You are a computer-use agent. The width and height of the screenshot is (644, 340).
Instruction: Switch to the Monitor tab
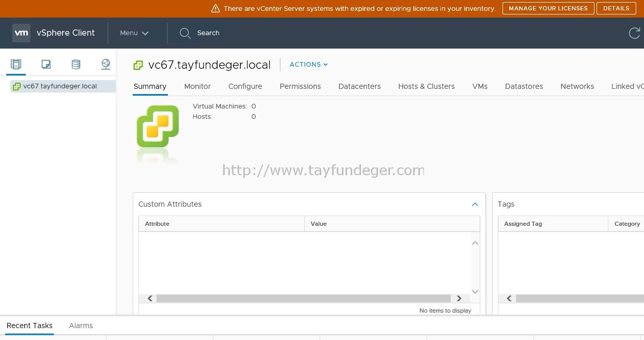click(197, 86)
